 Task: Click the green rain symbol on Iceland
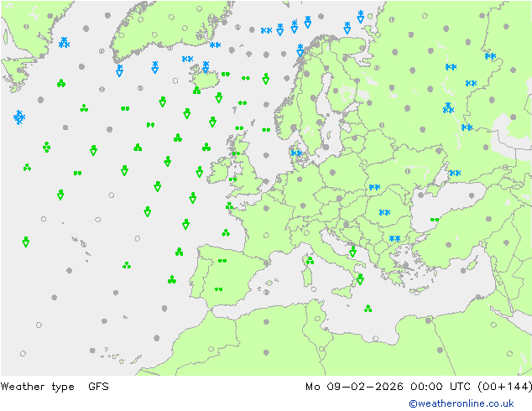(197, 91)
